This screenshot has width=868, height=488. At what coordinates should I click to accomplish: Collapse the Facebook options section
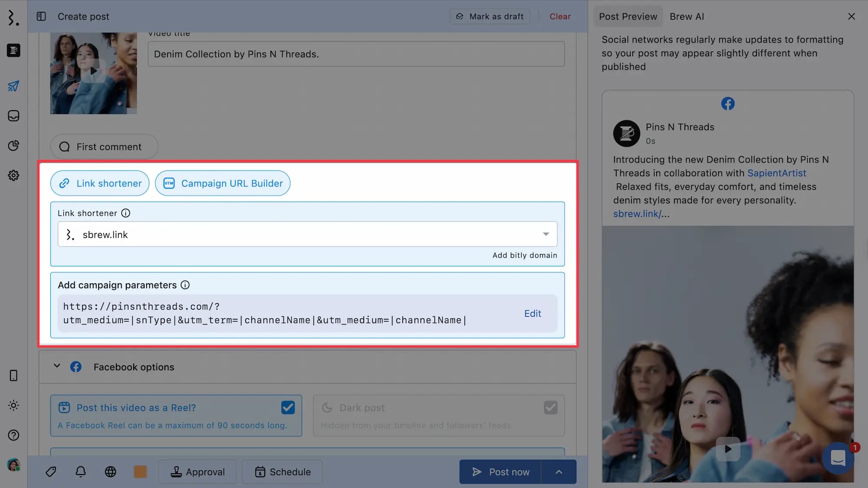click(57, 366)
